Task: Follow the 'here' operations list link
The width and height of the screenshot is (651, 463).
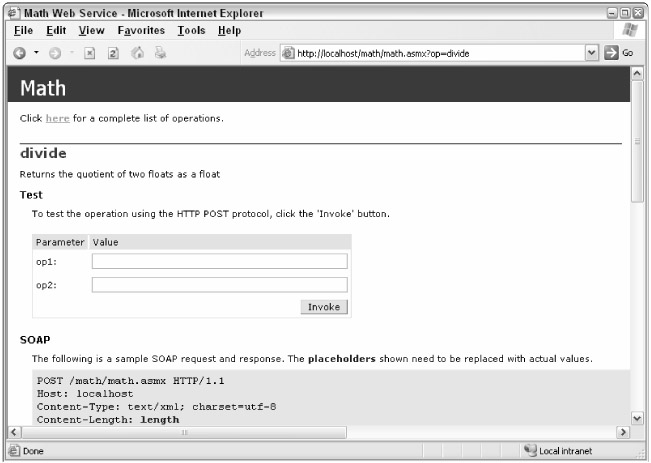Action: click(57, 118)
